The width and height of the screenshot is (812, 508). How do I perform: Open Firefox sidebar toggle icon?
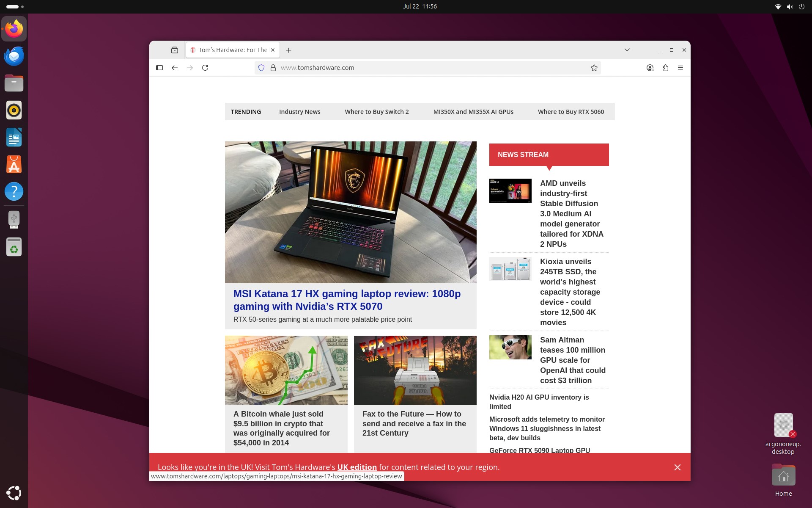point(159,68)
